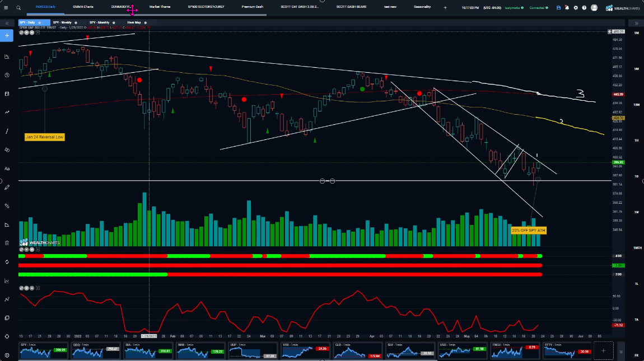644x361 pixels.
Task: Click the clock icon in left toolbar
Action: 7,75
